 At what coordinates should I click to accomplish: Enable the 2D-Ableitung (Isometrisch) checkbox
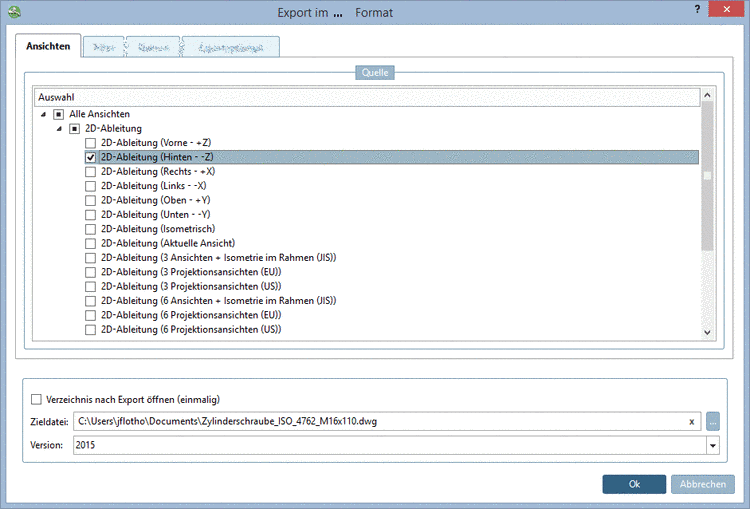(x=90, y=229)
